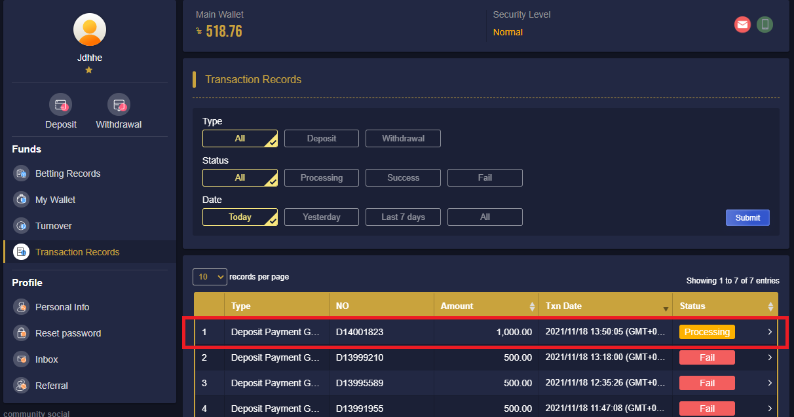The width and height of the screenshot is (794, 417).
Task: Click the red email envelope icon
Action: 742,25
